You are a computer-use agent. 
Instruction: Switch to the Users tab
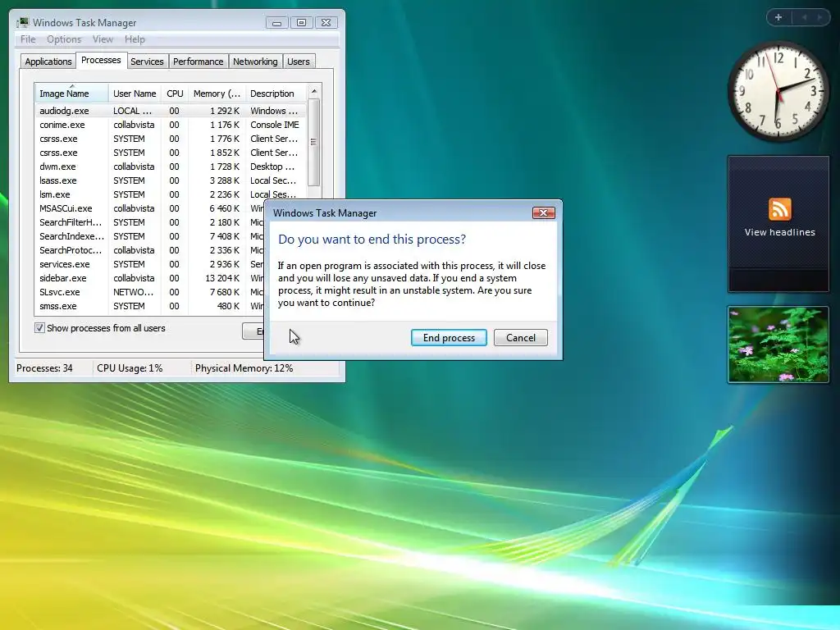[x=299, y=62]
